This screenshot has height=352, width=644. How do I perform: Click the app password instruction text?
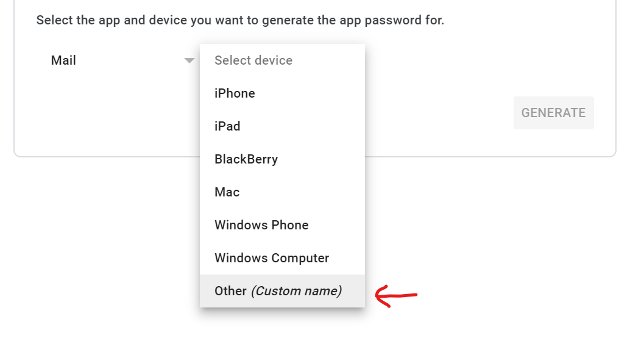point(240,20)
